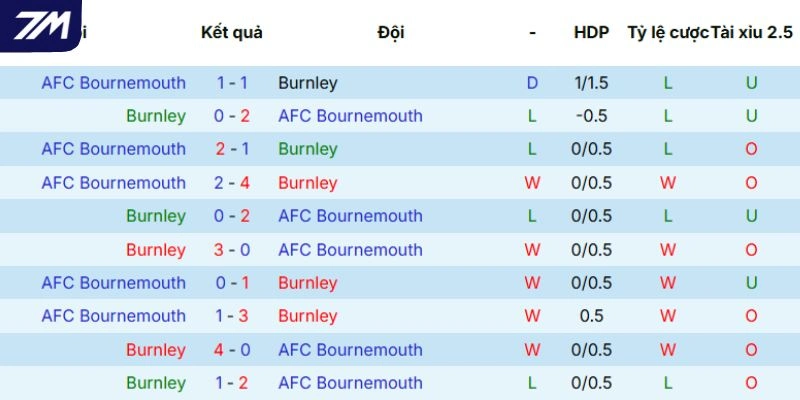Select the Đội column header
The image size is (800, 400).
[x=391, y=32]
